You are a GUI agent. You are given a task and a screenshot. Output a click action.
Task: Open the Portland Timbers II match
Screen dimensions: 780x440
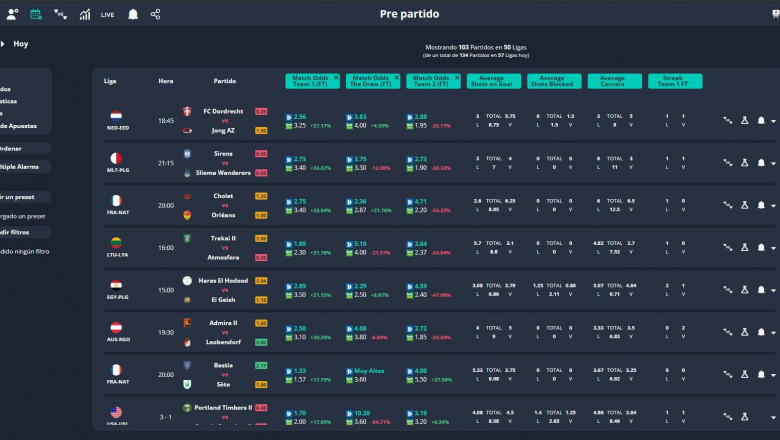point(223,410)
